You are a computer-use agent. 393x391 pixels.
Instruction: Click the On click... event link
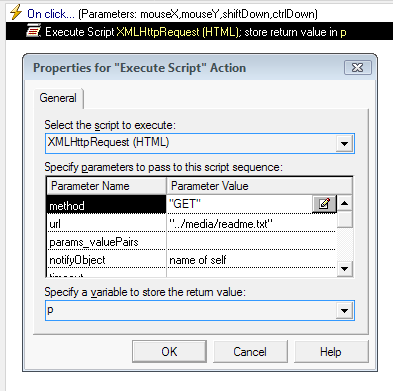coord(51,14)
